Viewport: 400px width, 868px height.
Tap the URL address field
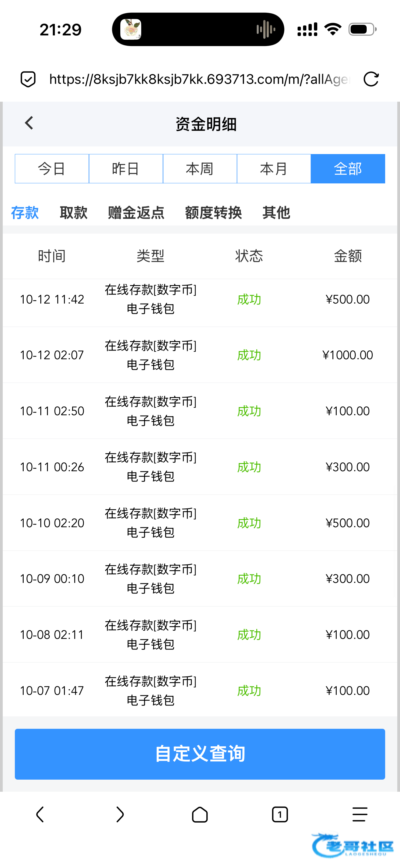click(x=200, y=80)
